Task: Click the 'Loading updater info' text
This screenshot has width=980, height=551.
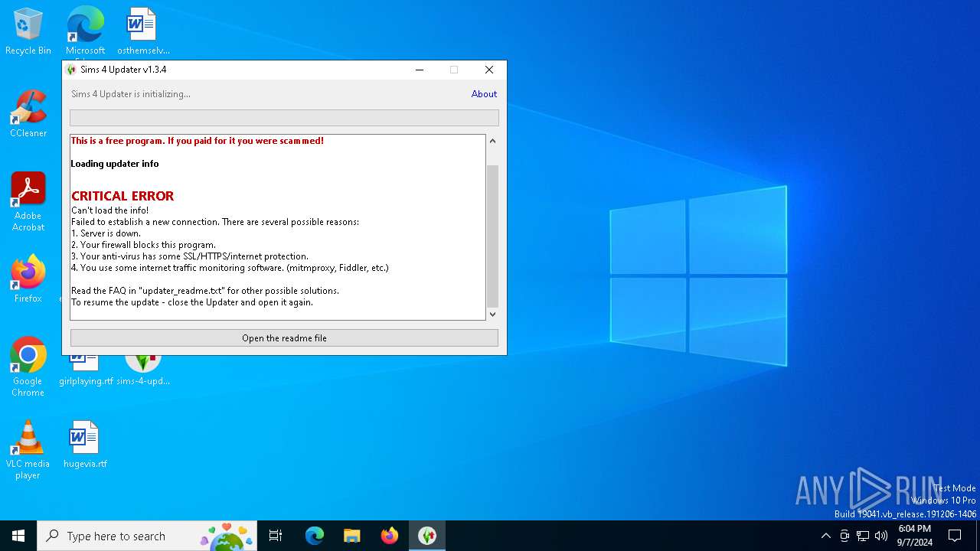Action: click(x=115, y=164)
